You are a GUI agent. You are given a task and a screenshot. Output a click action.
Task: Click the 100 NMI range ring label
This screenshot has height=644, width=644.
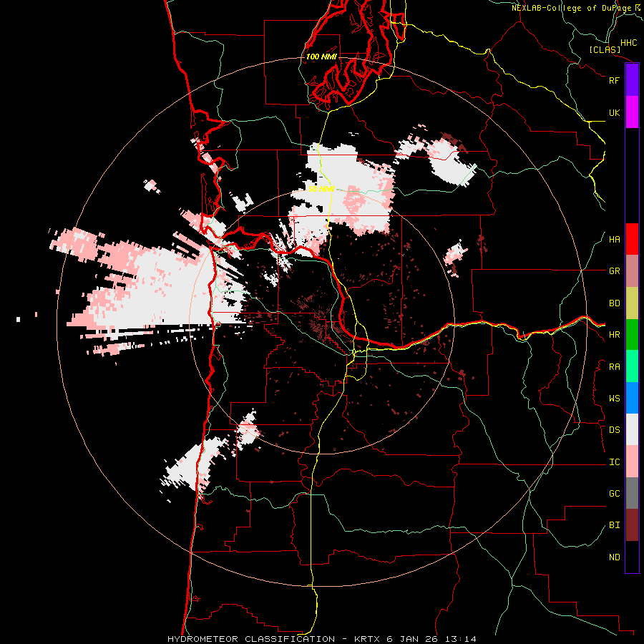[321, 57]
